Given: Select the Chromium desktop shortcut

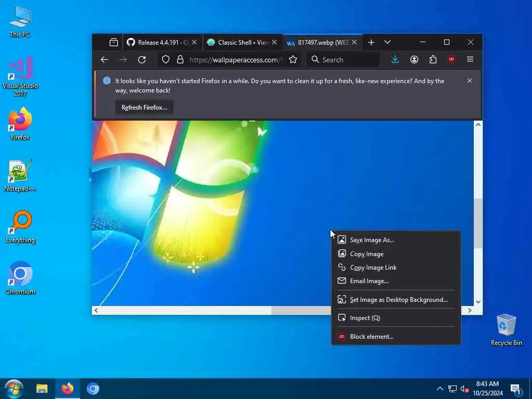Looking at the screenshot, I should pos(20,278).
